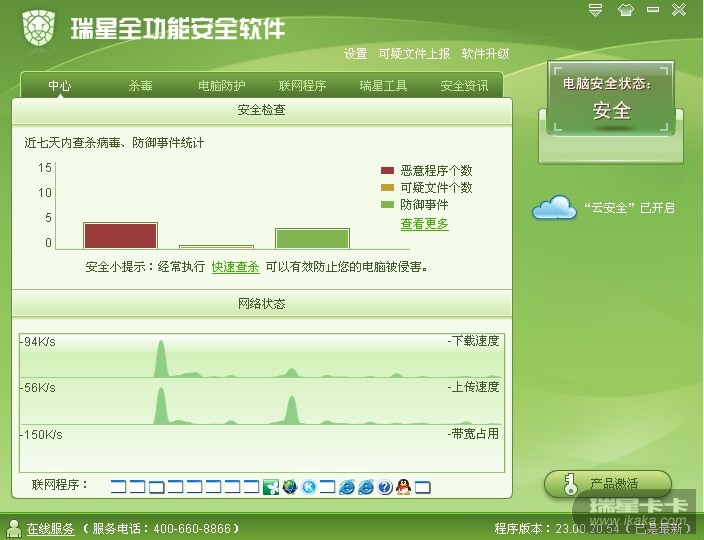The height and width of the screenshot is (540, 704).
Task: Open the 在线服务 link
Action: pos(50,529)
